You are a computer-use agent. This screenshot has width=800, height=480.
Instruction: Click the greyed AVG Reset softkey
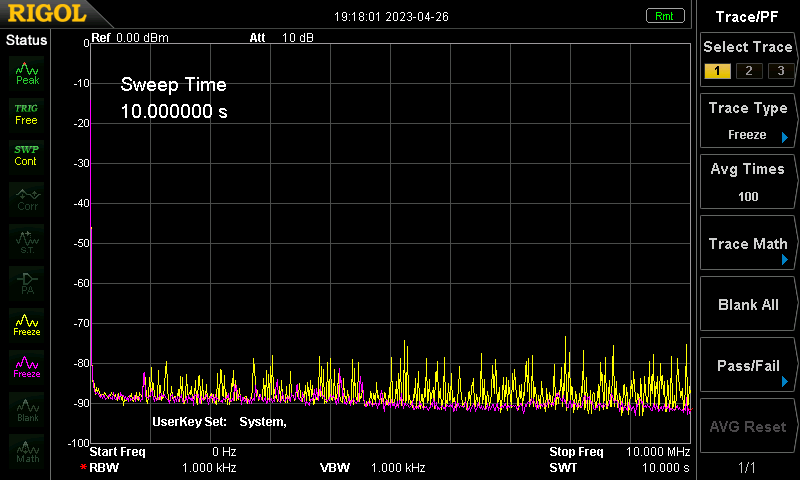pyautogui.click(x=747, y=426)
